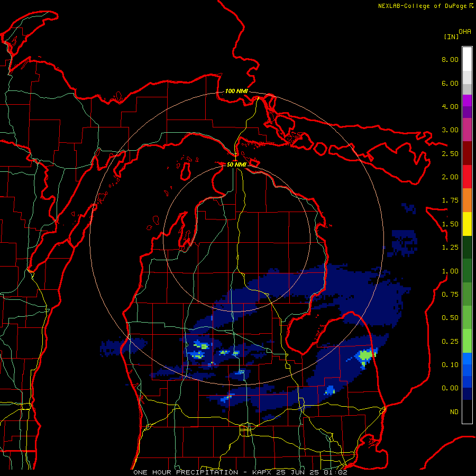Click the 0.00 legend value

[x=450, y=388]
